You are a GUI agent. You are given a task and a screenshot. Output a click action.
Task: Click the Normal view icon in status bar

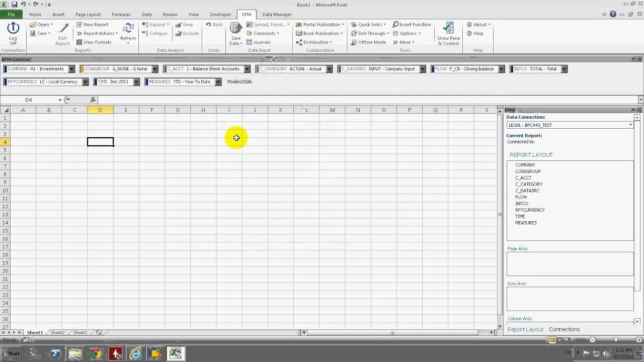pyautogui.click(x=552, y=340)
